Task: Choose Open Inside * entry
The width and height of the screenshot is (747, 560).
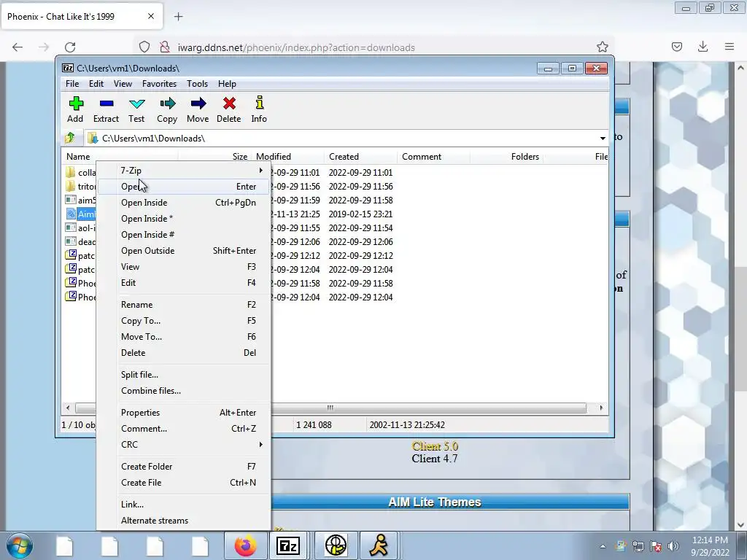Action: [x=184, y=219]
